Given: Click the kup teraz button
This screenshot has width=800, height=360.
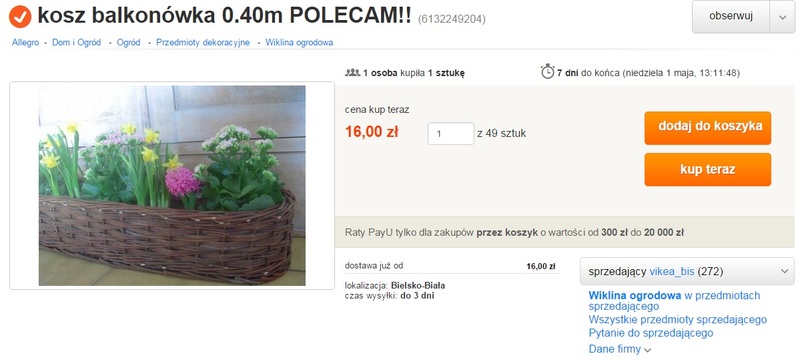Looking at the screenshot, I should pos(707,170).
